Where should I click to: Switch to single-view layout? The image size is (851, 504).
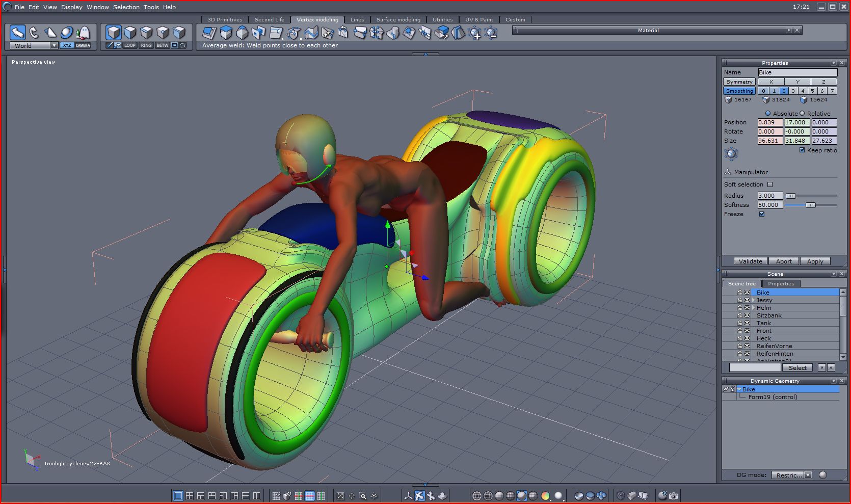[x=178, y=495]
